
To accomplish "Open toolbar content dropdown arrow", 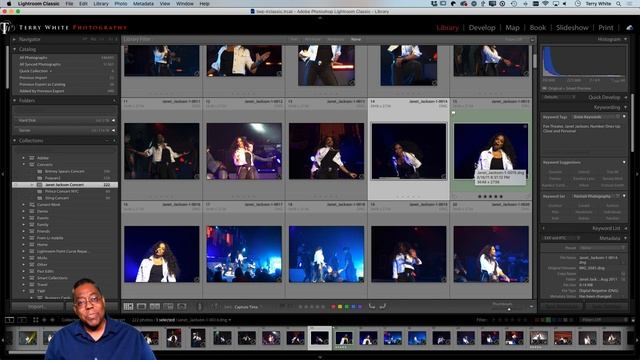I will point(531,307).
